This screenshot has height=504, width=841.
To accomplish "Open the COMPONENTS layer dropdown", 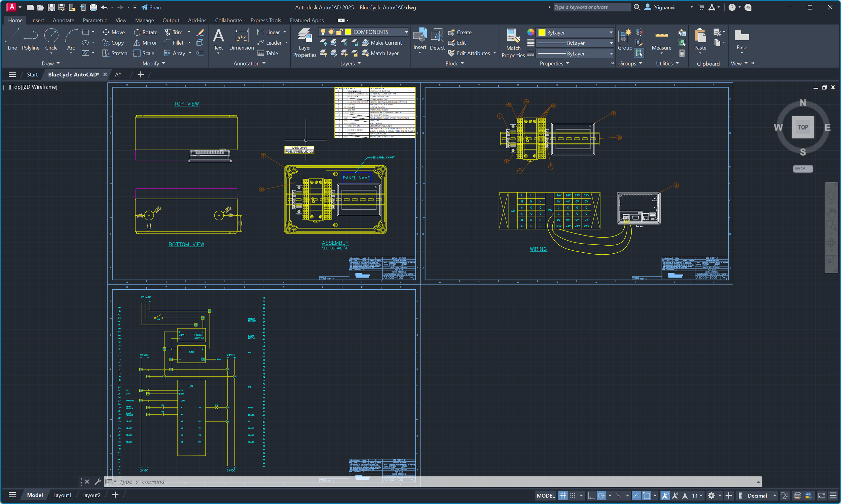I will tap(406, 32).
